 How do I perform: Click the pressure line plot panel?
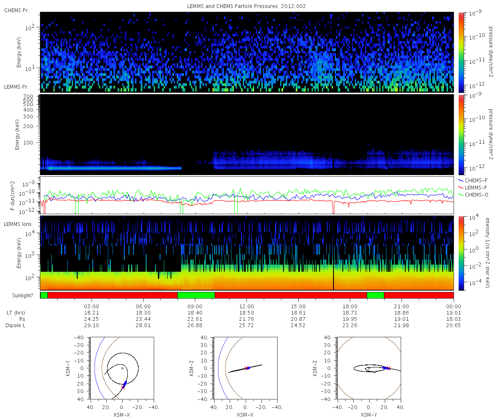[247, 195]
